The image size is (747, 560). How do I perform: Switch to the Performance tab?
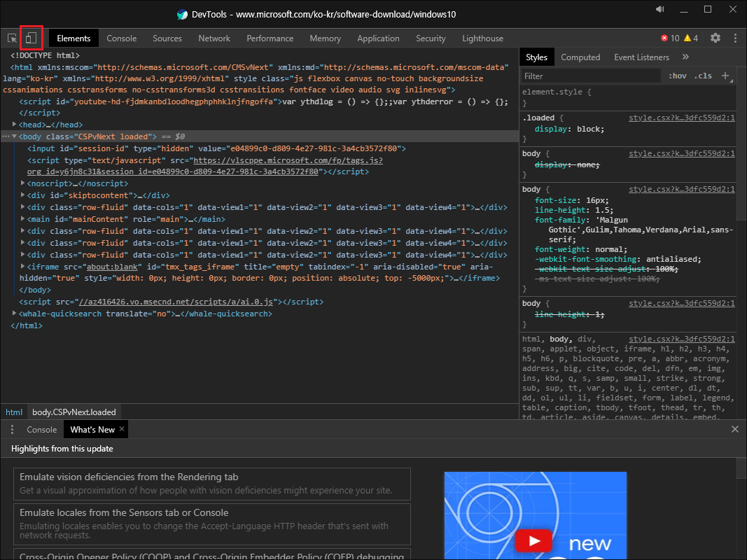270,38
